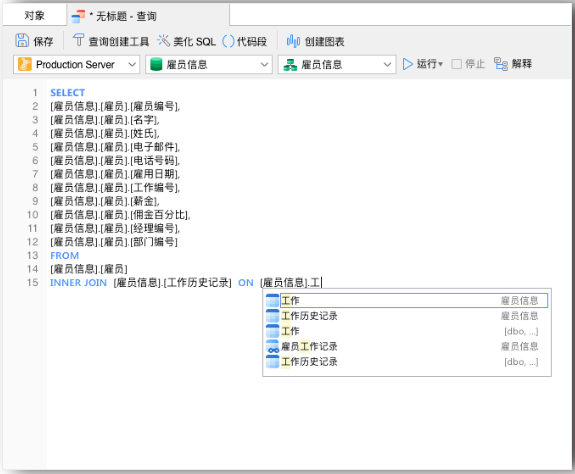The width and height of the screenshot is (575, 474).
Task: Switch to the 对象 (Objects) tab
Action: pyautogui.click(x=35, y=16)
